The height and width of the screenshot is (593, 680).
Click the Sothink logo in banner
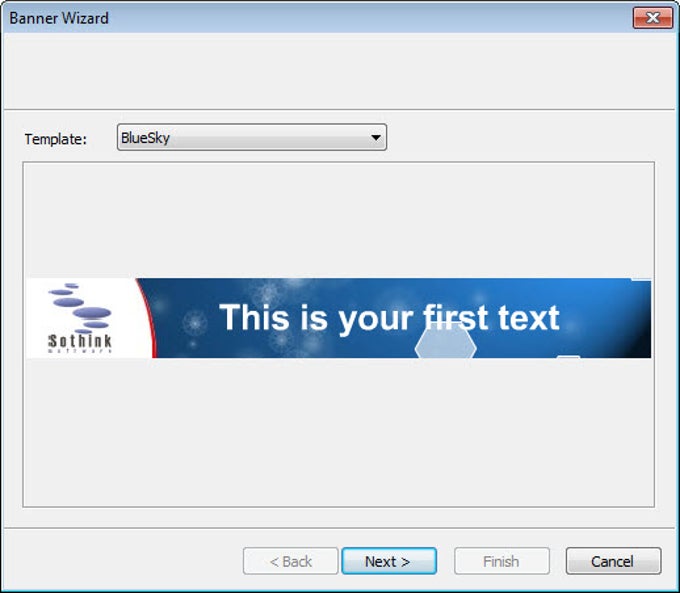pos(80,318)
